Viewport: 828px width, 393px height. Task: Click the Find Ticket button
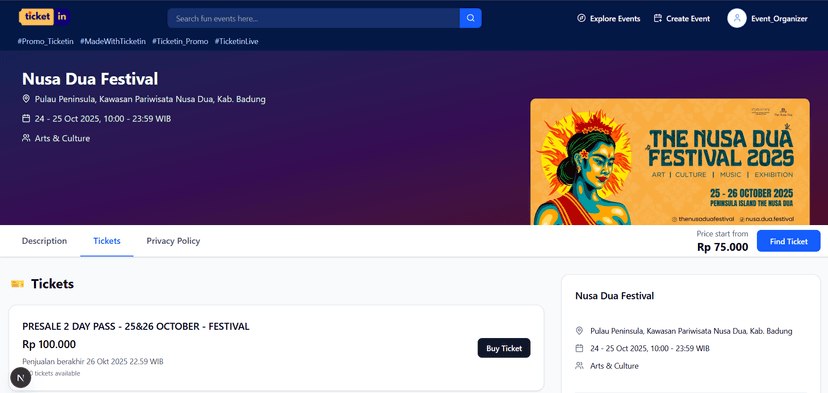tap(788, 241)
